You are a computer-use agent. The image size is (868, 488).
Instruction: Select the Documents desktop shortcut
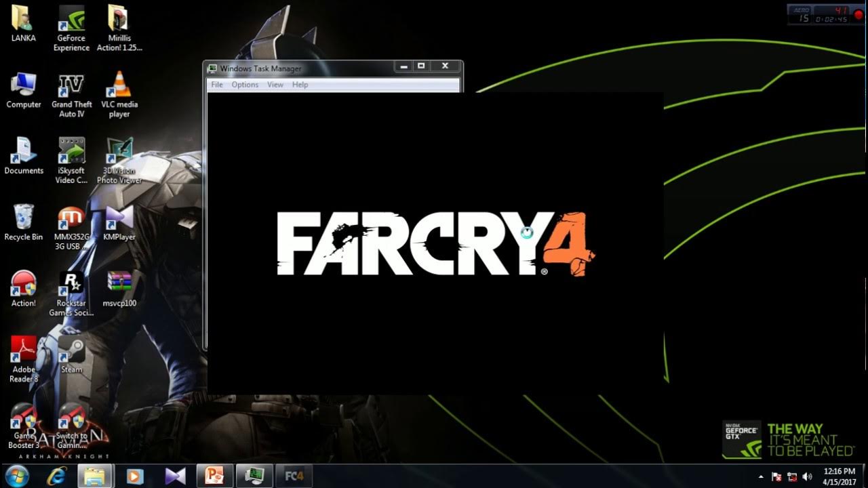click(x=23, y=156)
